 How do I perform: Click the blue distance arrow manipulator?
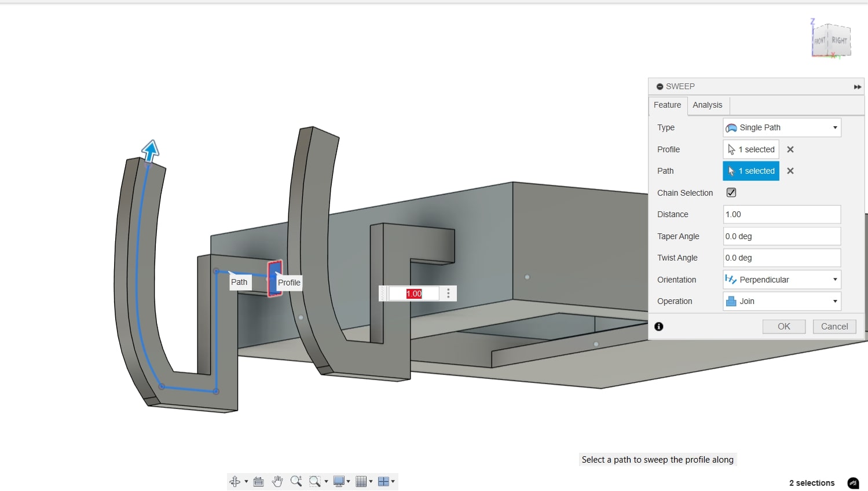(x=151, y=150)
